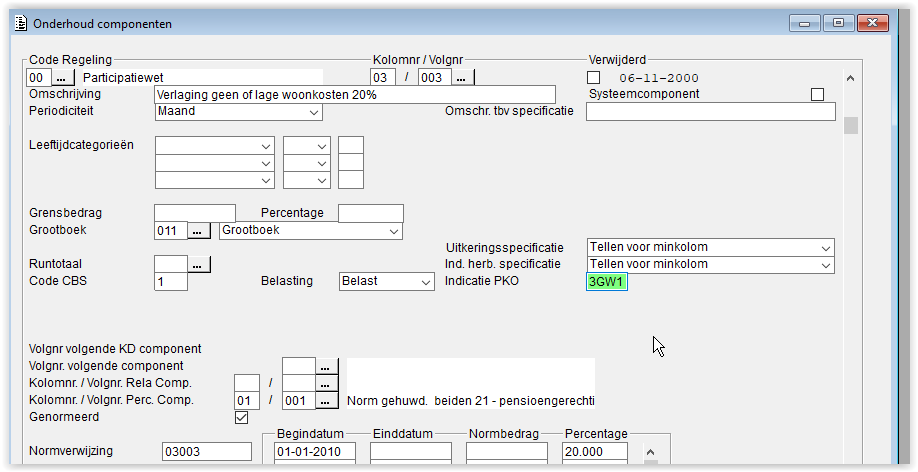Viewport: 918px width, 472px height.
Task: Toggle the Verwijderd checkbox
Action: (594, 77)
